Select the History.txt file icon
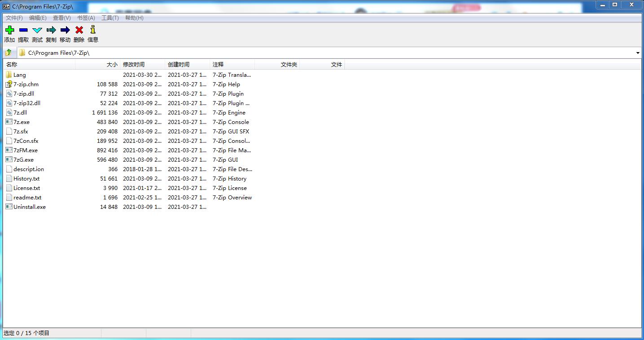644x340 pixels. 9,179
